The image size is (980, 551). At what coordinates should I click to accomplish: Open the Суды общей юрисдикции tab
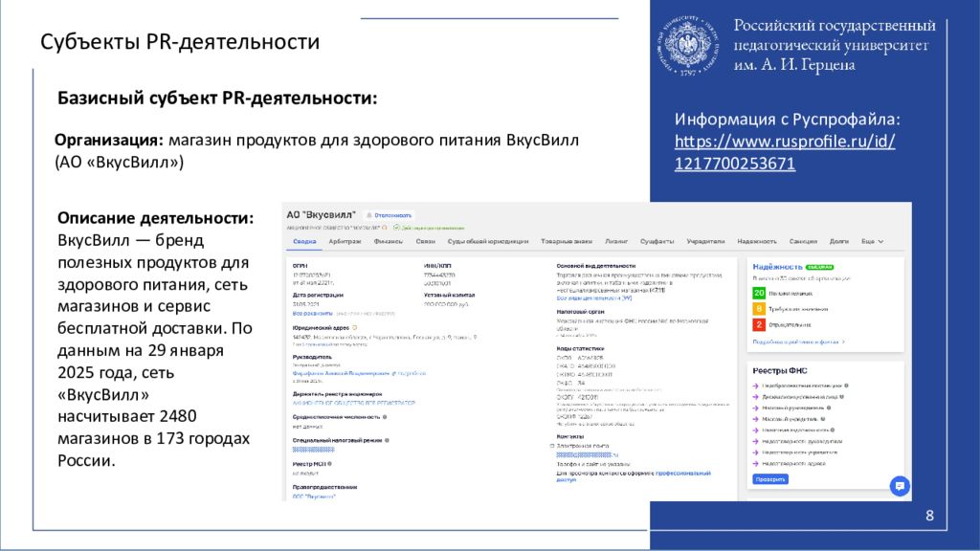tap(488, 241)
